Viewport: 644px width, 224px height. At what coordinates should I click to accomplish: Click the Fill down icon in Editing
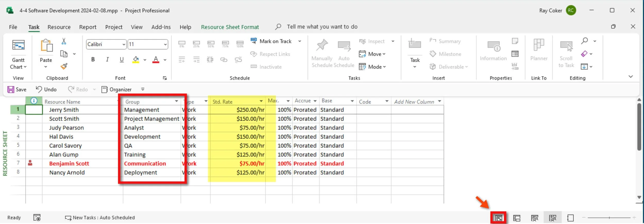coord(584,67)
